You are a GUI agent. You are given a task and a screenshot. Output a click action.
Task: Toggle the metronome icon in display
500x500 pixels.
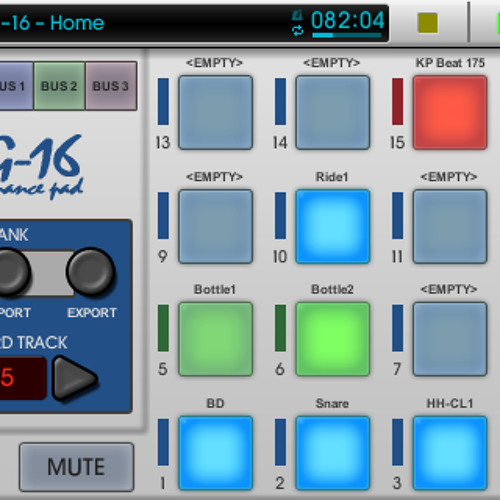pos(297,15)
